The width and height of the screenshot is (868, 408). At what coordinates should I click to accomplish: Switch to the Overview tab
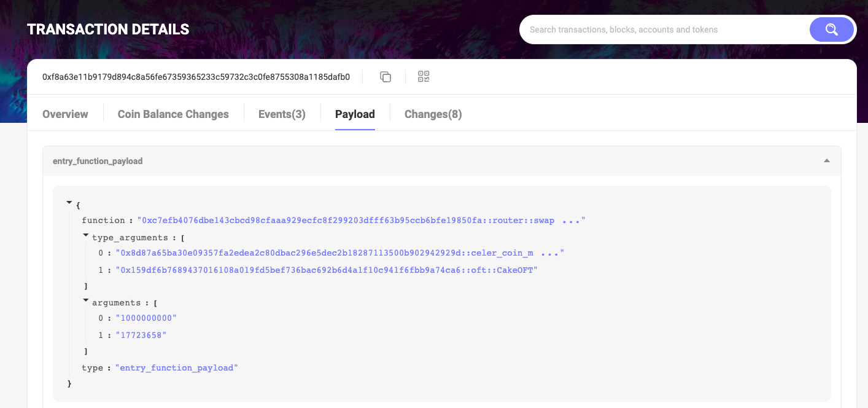pyautogui.click(x=65, y=114)
